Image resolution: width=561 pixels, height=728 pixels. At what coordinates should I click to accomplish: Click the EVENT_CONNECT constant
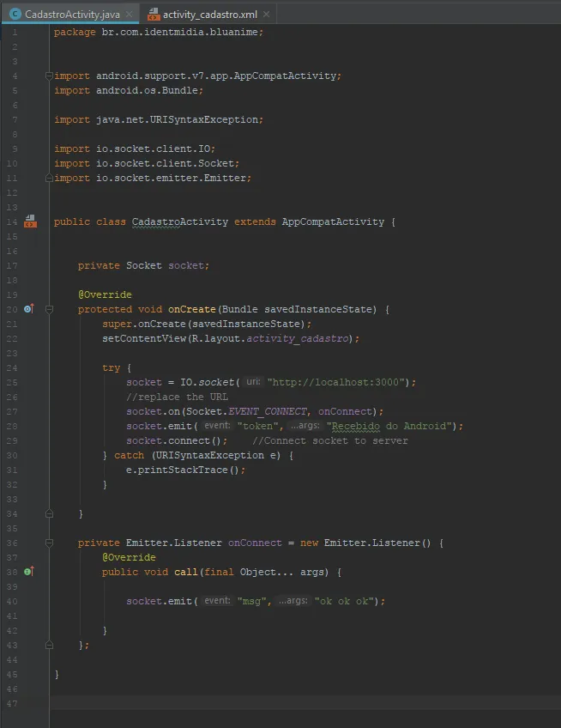click(x=268, y=411)
